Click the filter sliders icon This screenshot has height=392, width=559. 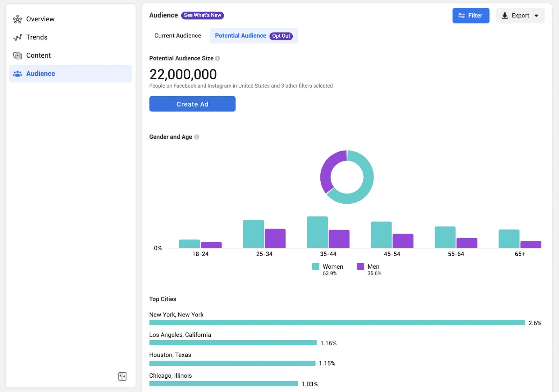coord(461,16)
